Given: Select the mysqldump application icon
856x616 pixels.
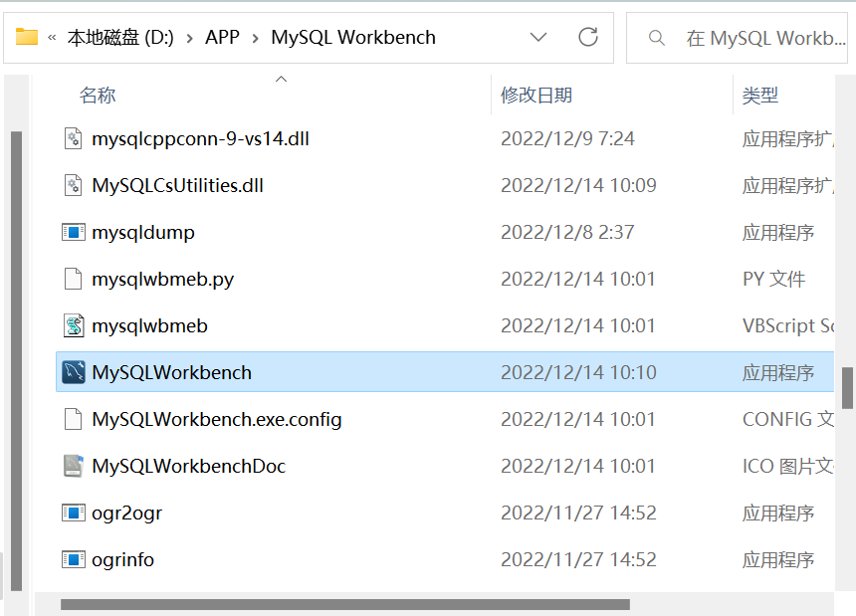Looking at the screenshot, I should click(x=73, y=232).
